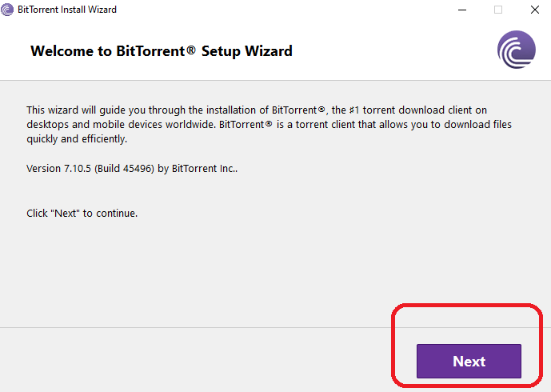Click the large purple BitTorrent logo

[516, 50]
